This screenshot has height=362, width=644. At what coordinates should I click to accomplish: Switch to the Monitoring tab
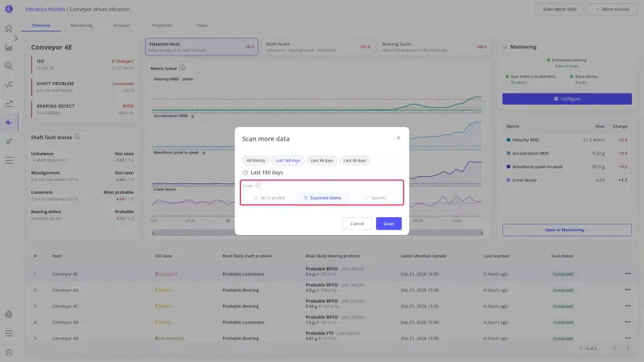[81, 26]
